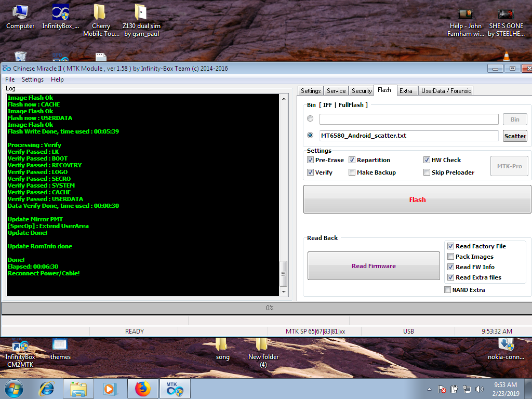Toggle the Pre-Erase checkbox

coord(310,160)
